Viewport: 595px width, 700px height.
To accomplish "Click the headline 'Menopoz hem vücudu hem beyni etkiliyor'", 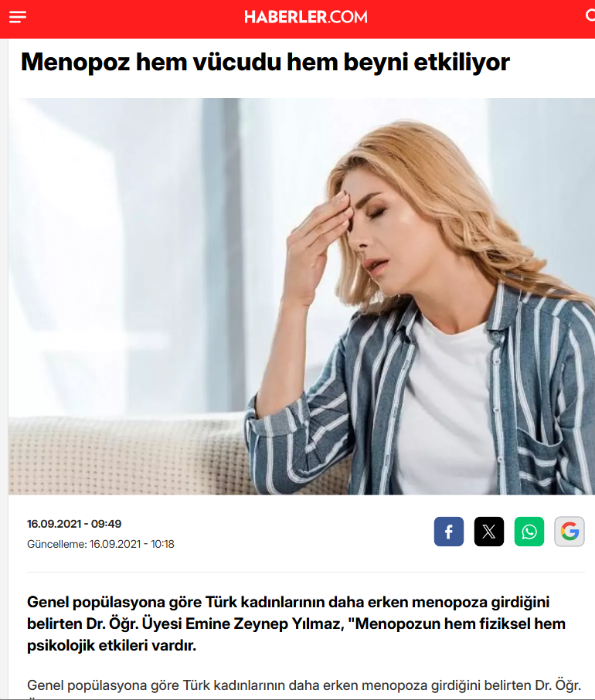I will [x=265, y=62].
